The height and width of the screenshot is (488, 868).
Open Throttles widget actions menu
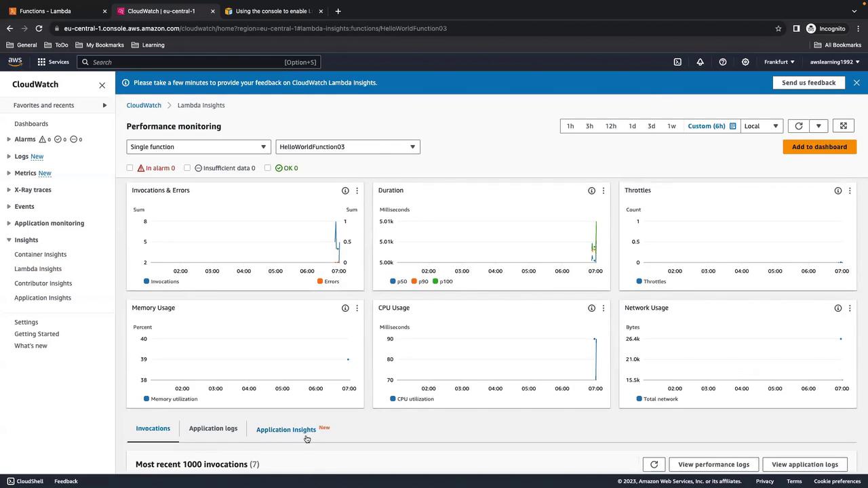(850, 190)
